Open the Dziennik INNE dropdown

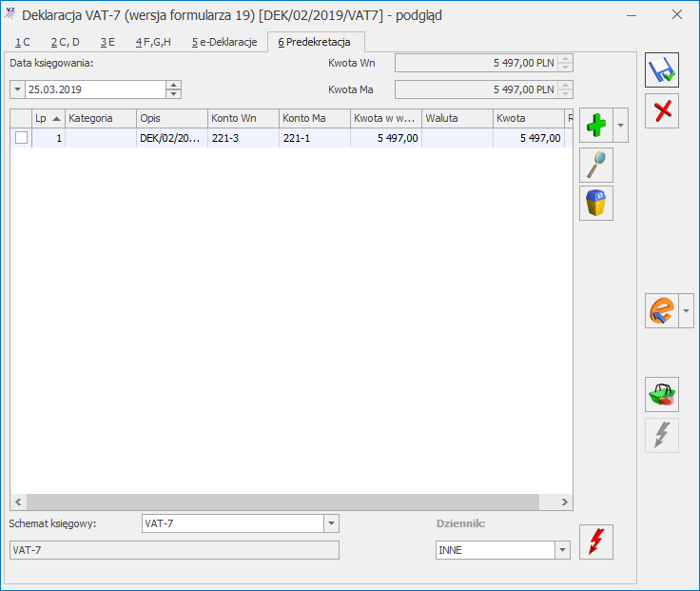pyautogui.click(x=562, y=550)
